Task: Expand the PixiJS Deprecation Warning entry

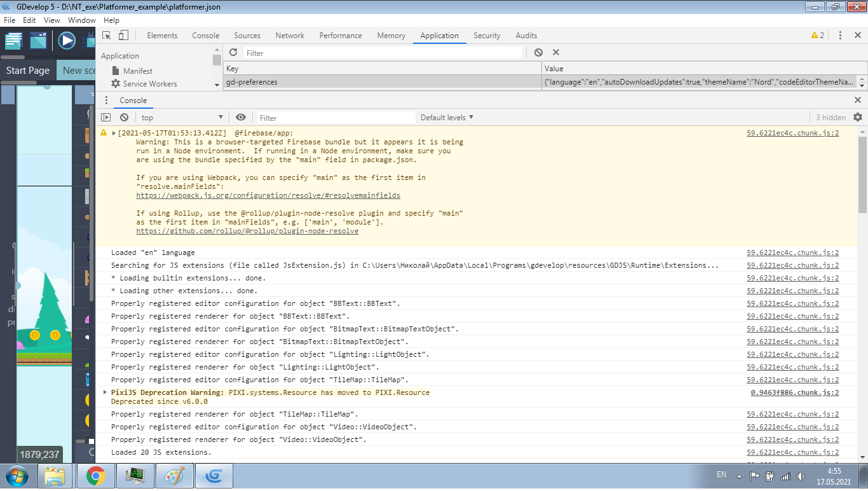Action: pos(105,392)
